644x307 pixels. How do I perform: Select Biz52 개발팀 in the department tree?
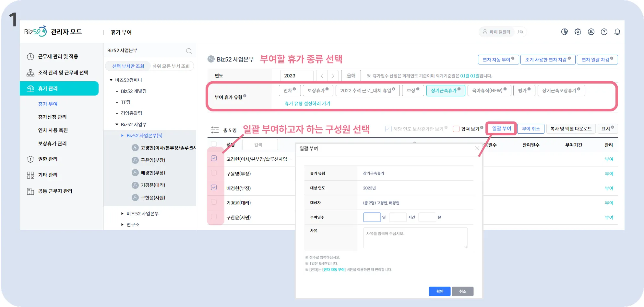[134, 91]
